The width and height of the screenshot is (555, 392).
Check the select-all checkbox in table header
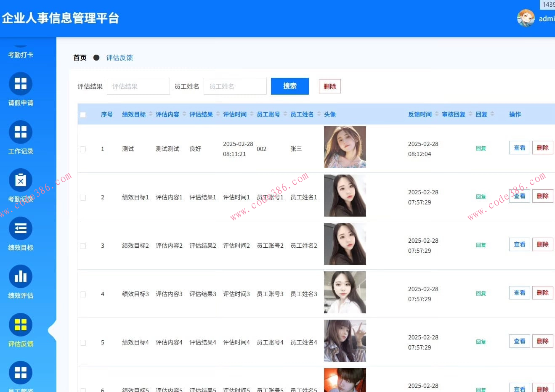click(x=83, y=114)
